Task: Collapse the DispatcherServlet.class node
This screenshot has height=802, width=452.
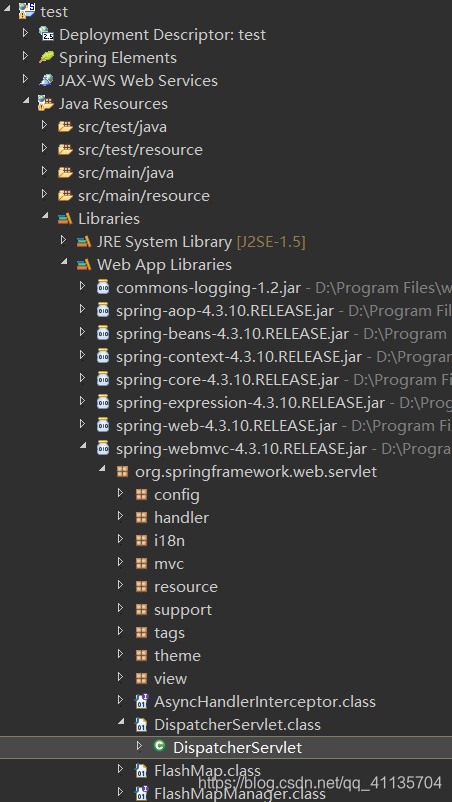Action: click(x=121, y=723)
